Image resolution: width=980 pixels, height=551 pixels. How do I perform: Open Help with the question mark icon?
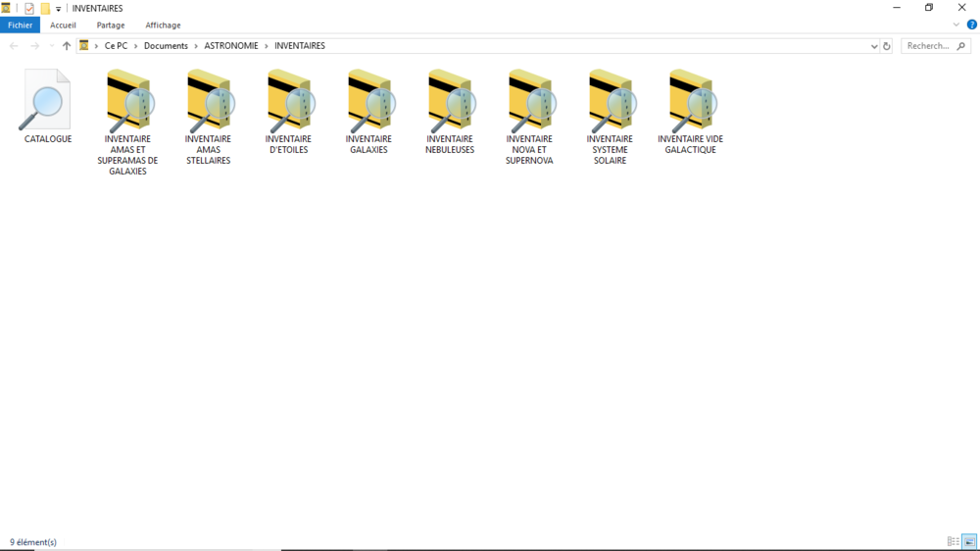(x=972, y=25)
